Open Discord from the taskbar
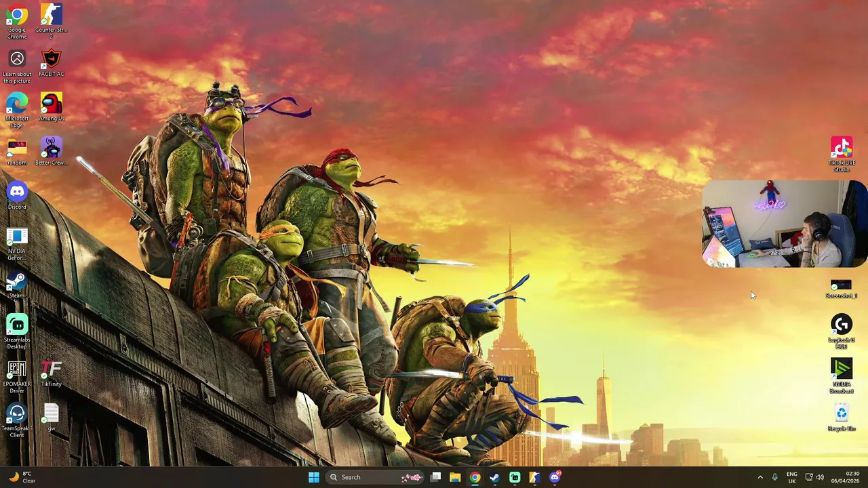 pos(555,477)
